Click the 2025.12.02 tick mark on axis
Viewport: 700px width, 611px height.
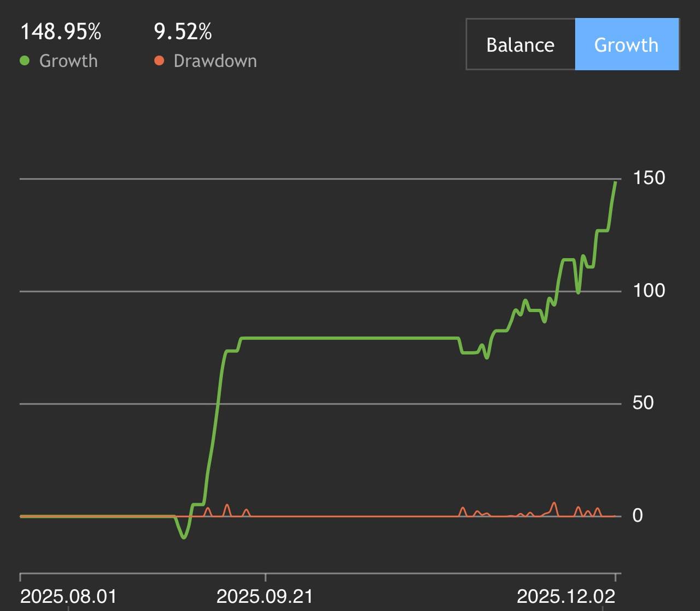coord(616,577)
